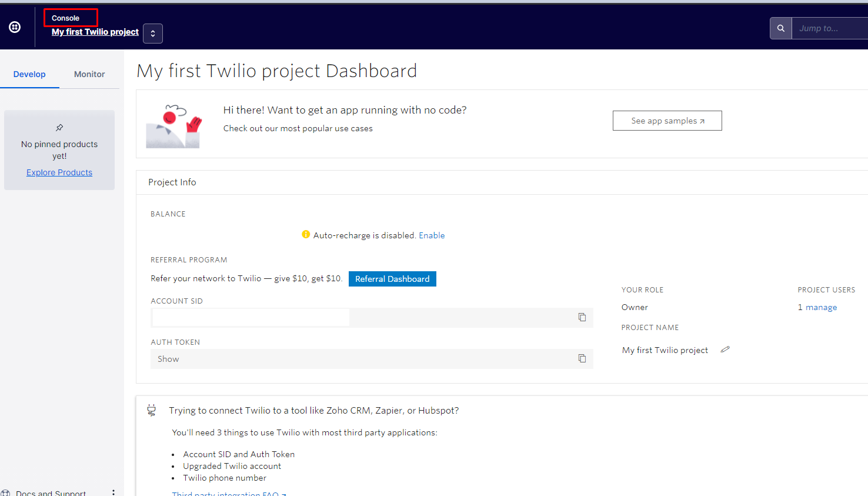The height and width of the screenshot is (496, 868).
Task: Click the Console label
Action: 65,18
